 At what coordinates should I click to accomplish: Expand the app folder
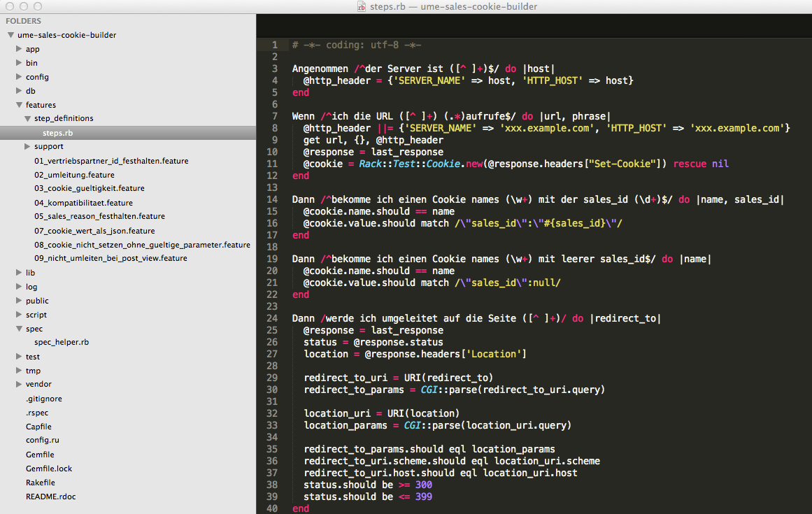point(19,49)
